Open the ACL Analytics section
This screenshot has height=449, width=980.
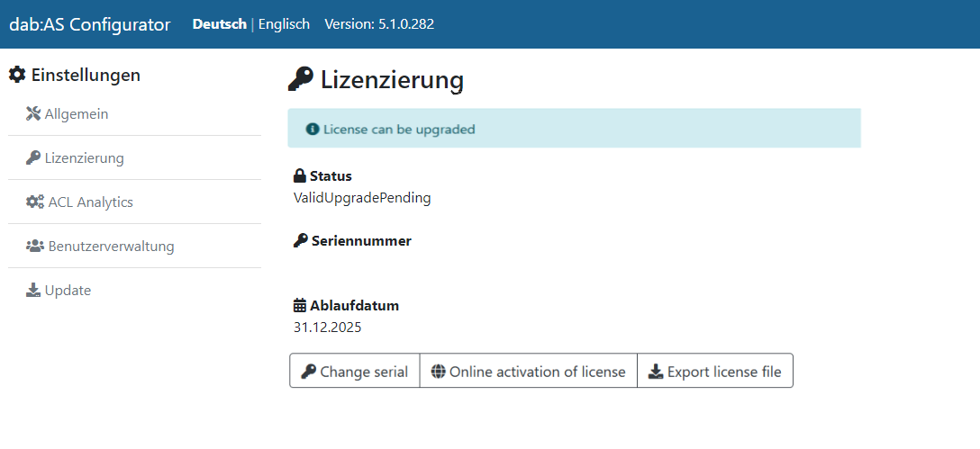coord(90,202)
